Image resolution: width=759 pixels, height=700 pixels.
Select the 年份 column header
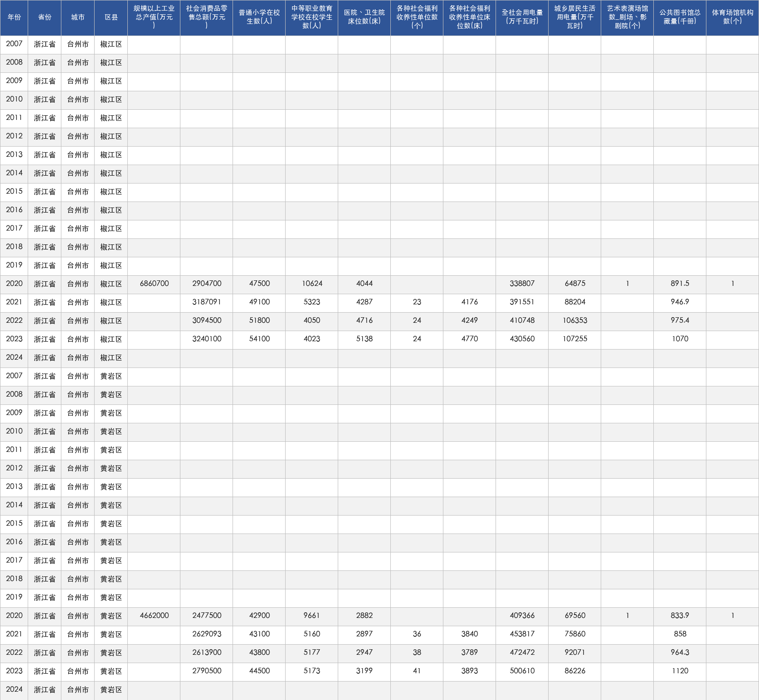coord(14,18)
